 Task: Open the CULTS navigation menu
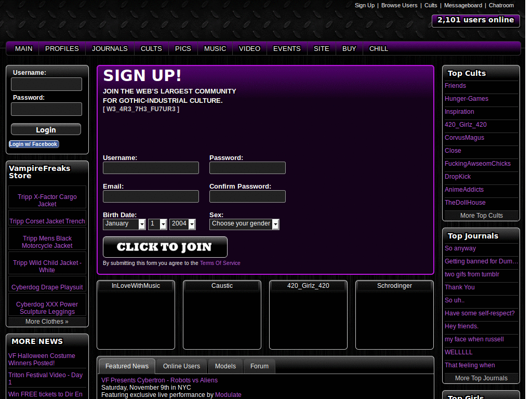coord(151,48)
